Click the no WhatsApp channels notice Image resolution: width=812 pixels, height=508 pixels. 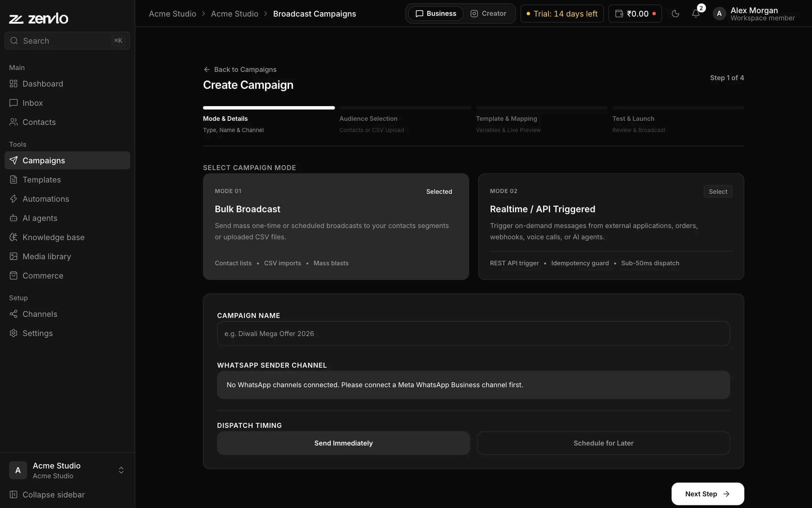473,385
